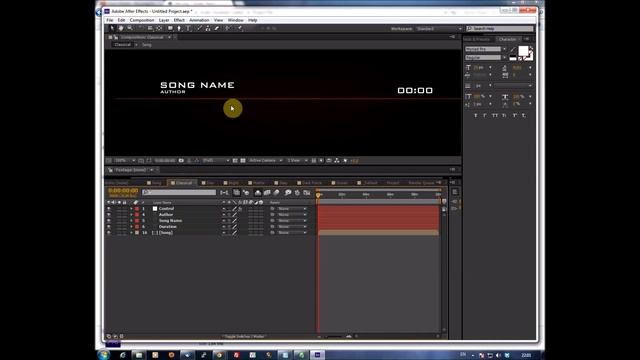Expand the Song Name layer properties triangle
Screen dimensions: 640x360
(x=131, y=221)
